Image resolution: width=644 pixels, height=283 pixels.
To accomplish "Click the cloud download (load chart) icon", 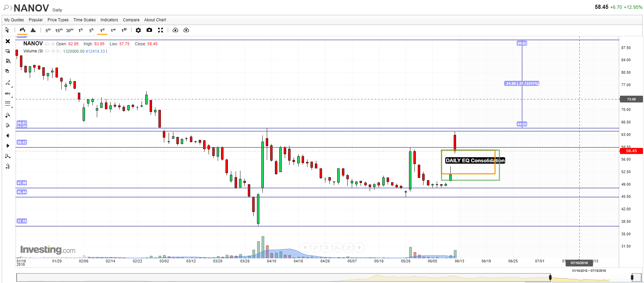I will pos(175,30).
